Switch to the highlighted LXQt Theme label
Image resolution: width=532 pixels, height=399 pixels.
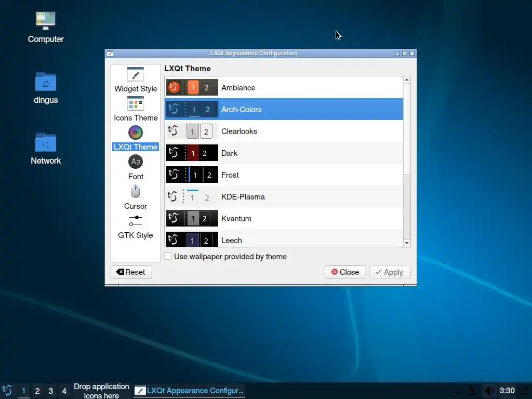[136, 147]
